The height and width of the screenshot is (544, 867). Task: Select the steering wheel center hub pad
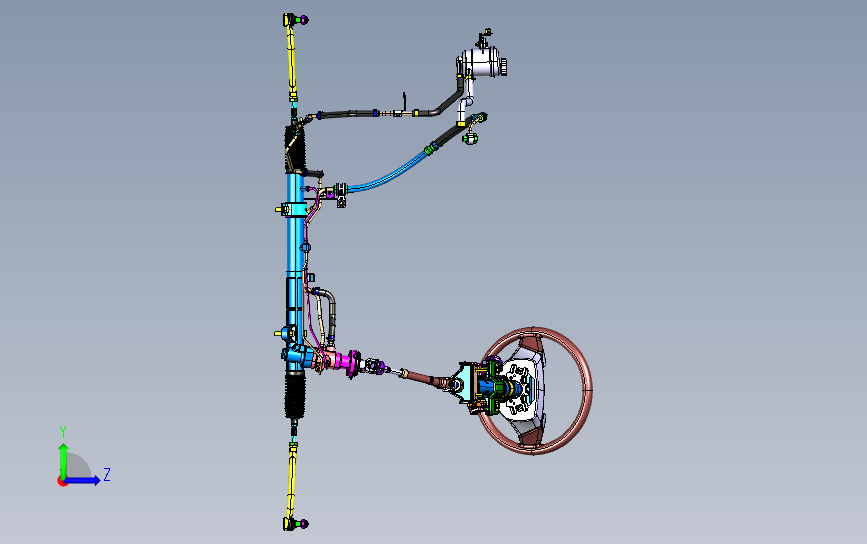pyautogui.click(x=528, y=391)
